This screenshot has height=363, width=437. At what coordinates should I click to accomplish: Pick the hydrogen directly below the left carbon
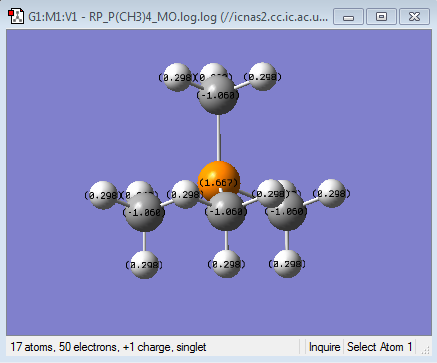click(x=144, y=265)
